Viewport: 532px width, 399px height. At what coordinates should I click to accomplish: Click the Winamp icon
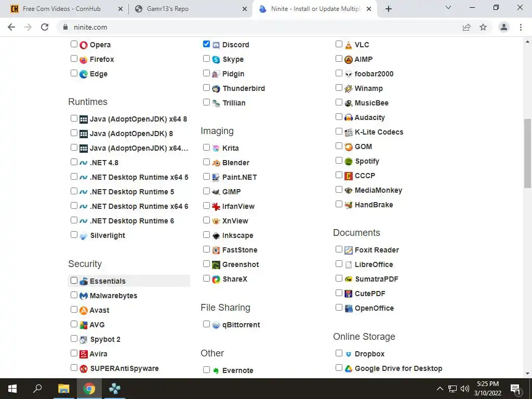pos(349,88)
